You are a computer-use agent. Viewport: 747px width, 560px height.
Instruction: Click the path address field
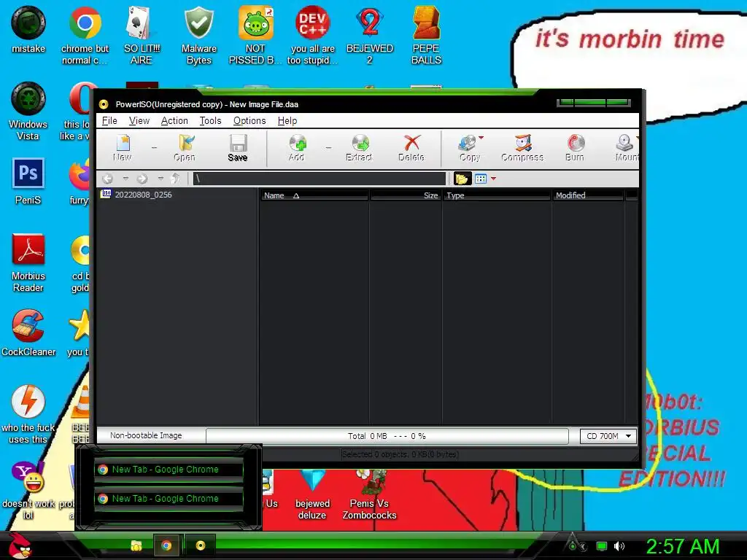[x=320, y=179]
